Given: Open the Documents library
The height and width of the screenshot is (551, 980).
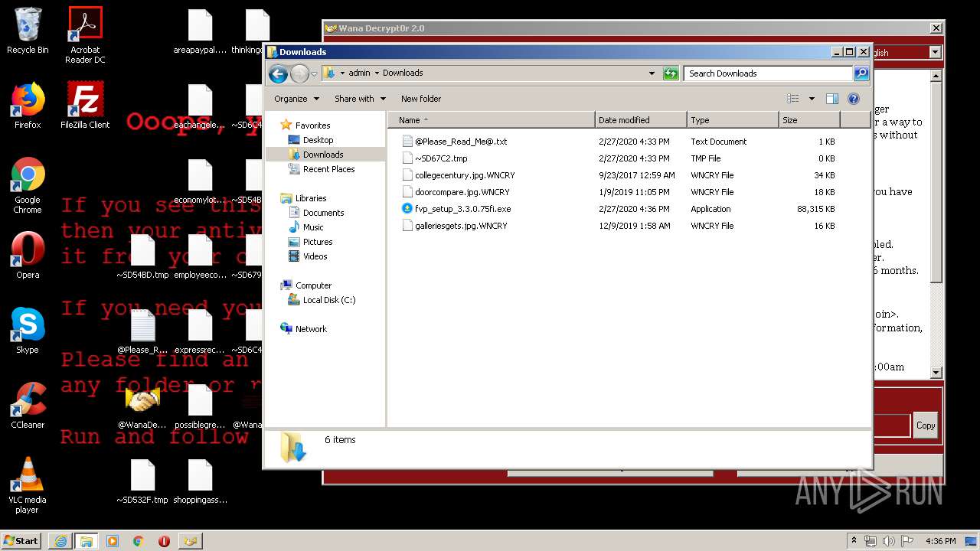Looking at the screenshot, I should 323,213.
